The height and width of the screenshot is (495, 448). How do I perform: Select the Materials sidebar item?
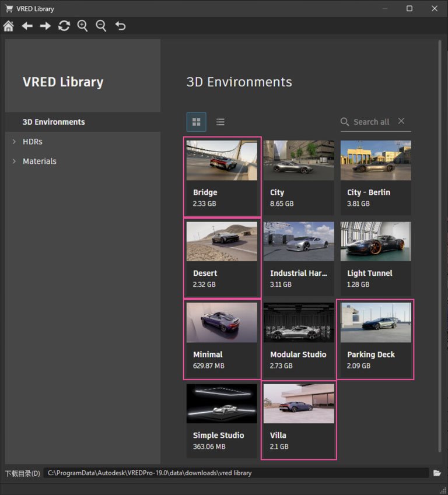point(40,161)
